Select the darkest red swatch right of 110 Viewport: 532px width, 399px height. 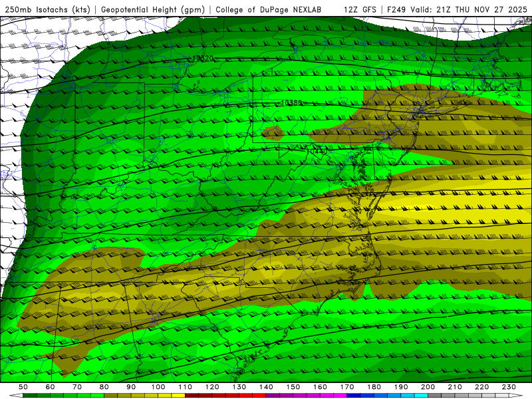coord(192,396)
